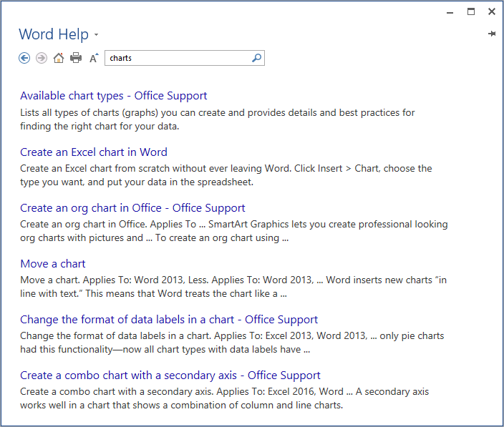This screenshot has width=504, height=427.
Task: Go back to the previous help page
Action: 24,58
